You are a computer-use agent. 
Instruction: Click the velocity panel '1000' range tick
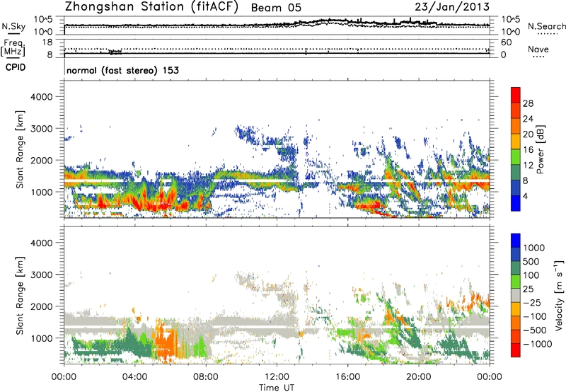(x=41, y=338)
